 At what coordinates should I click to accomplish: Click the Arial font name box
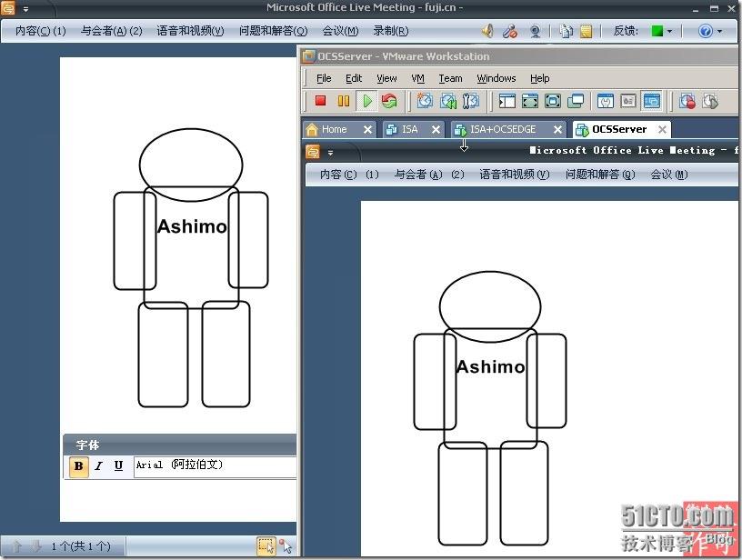point(216,467)
